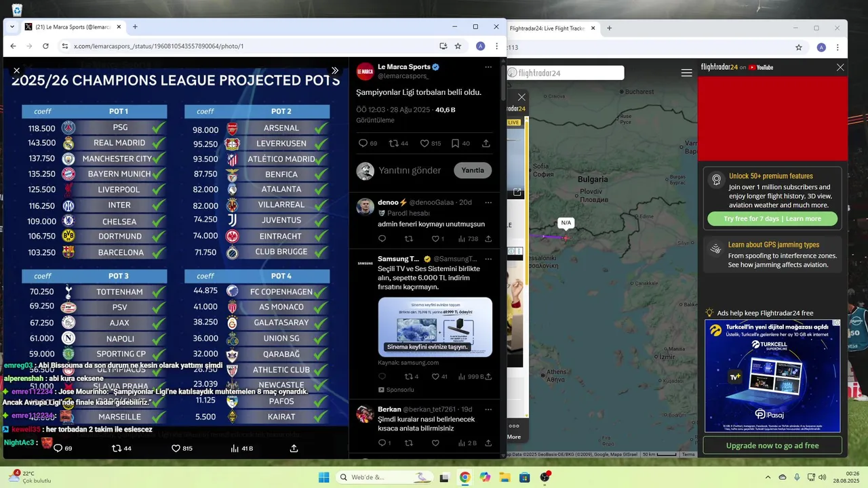Open Chrome menu in the Flightradar24 window
The height and width of the screenshot is (488, 868).
[838, 47]
